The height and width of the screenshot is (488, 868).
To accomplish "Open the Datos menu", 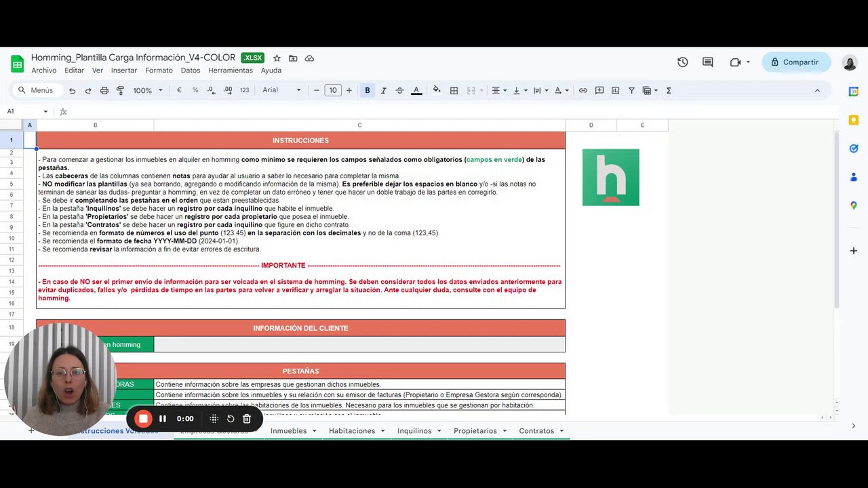I will coord(191,70).
